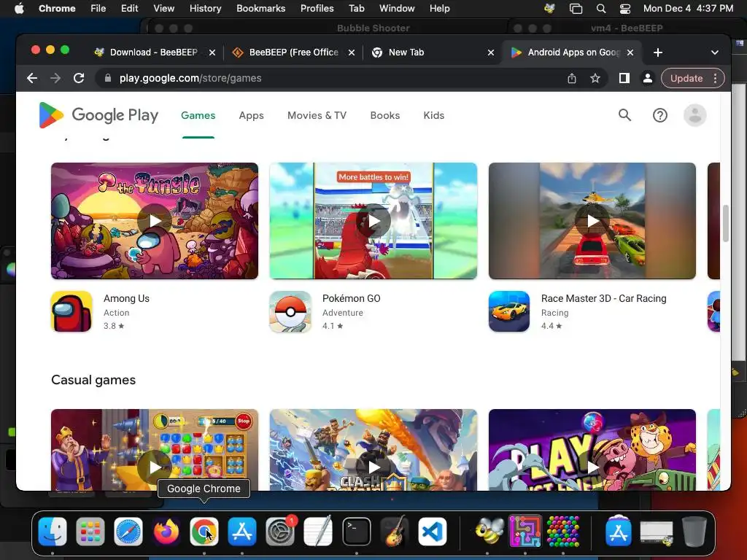The image size is (747, 560).
Task: Switch to the Books tab
Action: (x=385, y=115)
